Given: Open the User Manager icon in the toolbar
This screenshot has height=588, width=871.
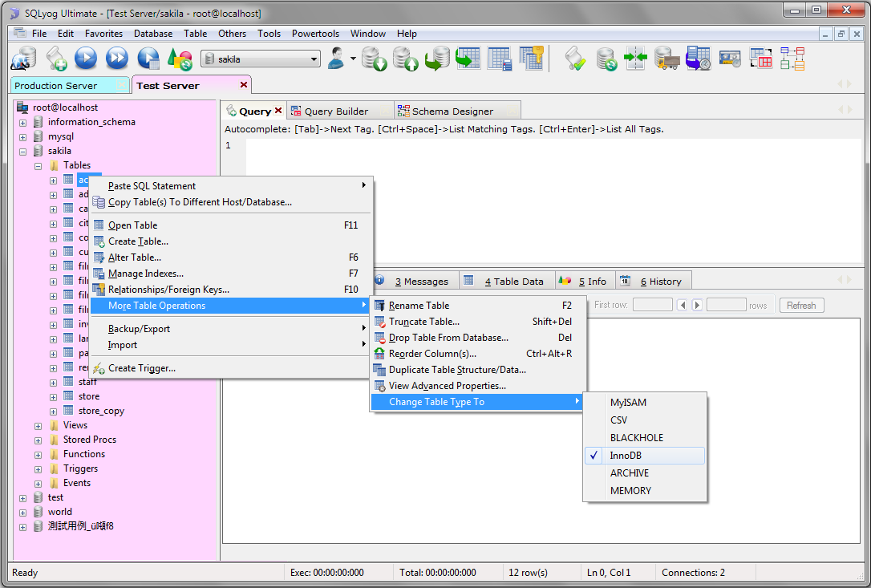Looking at the screenshot, I should (337, 59).
